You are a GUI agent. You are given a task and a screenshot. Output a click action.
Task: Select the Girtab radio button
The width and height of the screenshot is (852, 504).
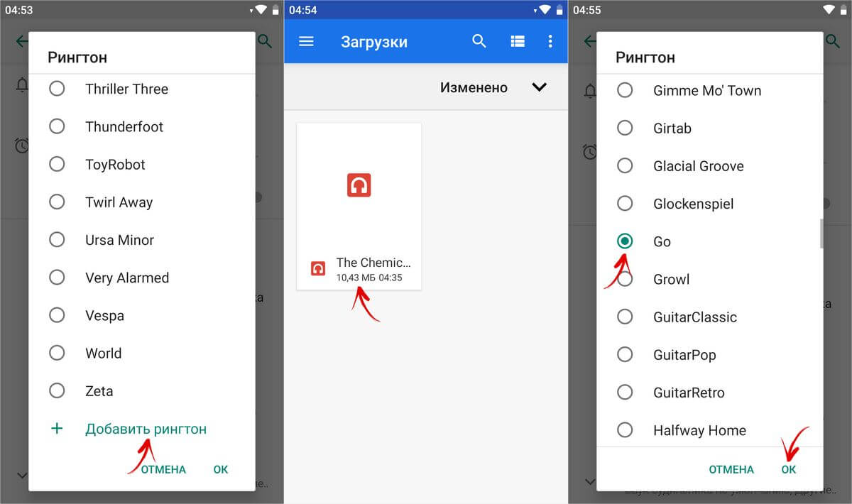625,128
